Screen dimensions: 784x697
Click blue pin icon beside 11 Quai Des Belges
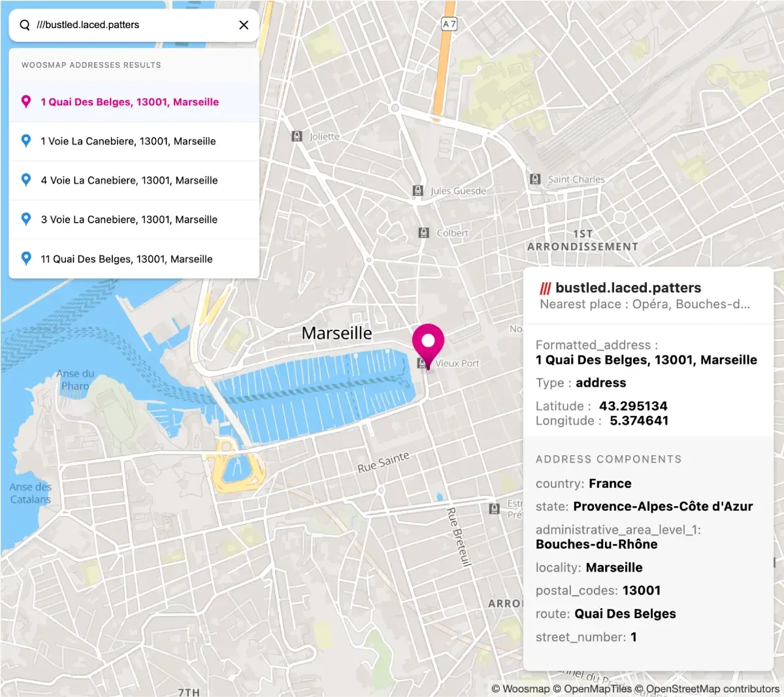(x=26, y=258)
